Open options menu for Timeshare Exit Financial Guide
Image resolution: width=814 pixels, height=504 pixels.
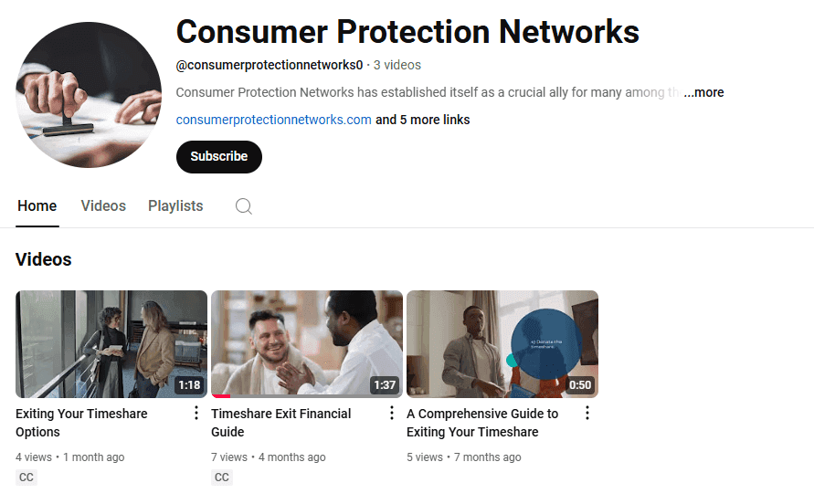(x=392, y=414)
